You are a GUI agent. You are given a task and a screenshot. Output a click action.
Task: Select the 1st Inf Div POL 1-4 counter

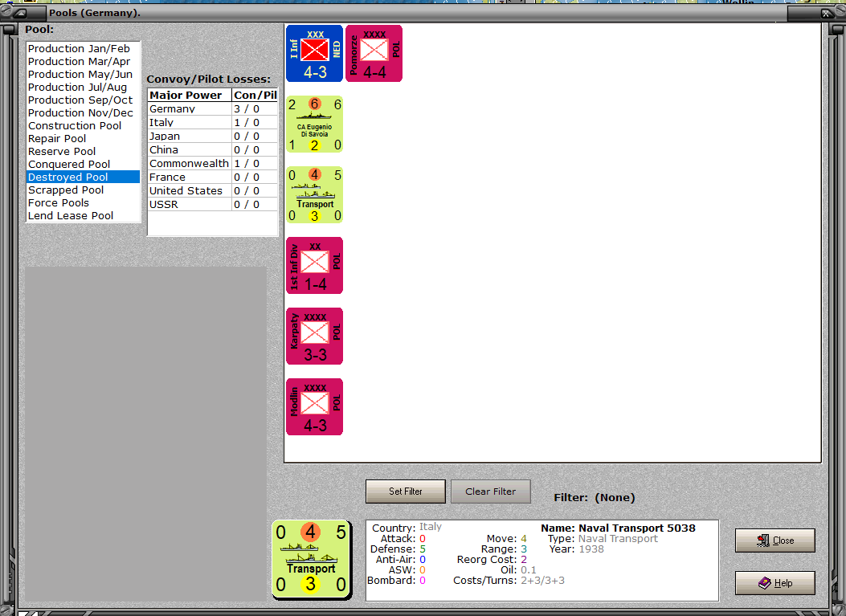pos(315,265)
